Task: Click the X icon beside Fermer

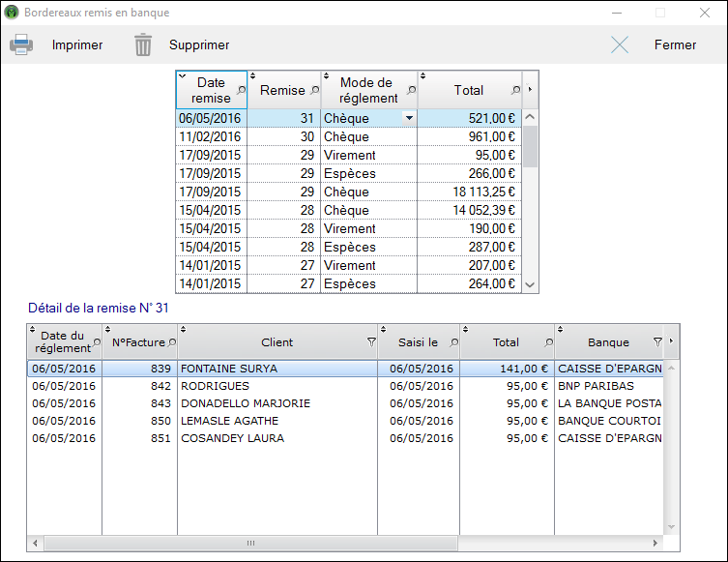Action: coord(620,44)
